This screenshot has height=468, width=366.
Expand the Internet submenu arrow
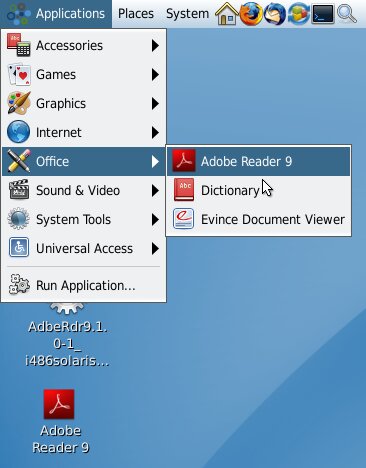[x=155, y=132]
